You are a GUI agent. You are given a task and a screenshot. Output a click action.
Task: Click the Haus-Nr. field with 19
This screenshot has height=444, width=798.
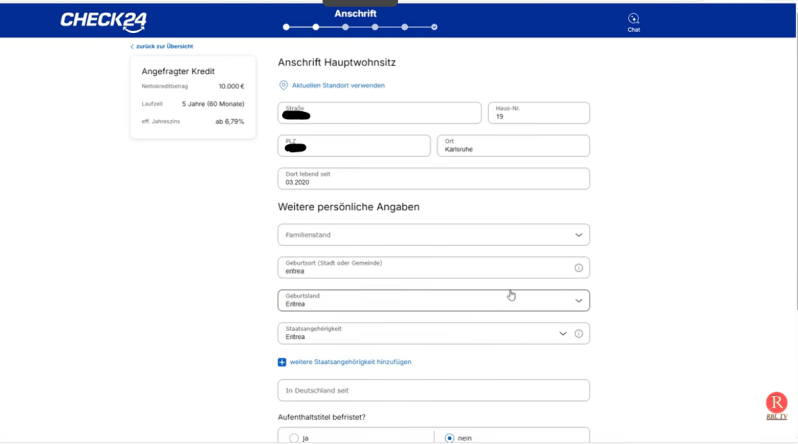coord(539,113)
